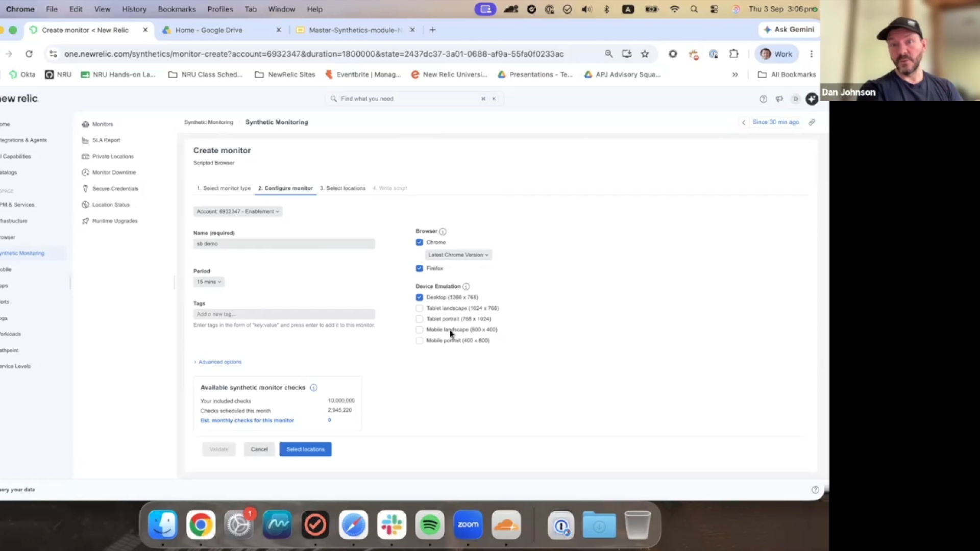The image size is (980, 551).
Task: Enable Mobile landscape (800 x 400) emulation
Action: pyautogui.click(x=420, y=330)
